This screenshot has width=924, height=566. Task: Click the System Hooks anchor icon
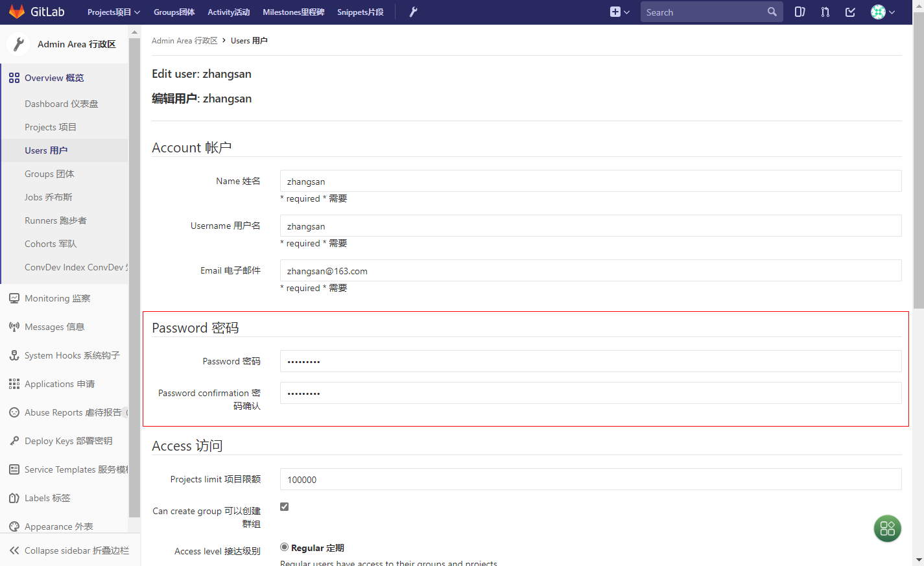[x=14, y=355]
